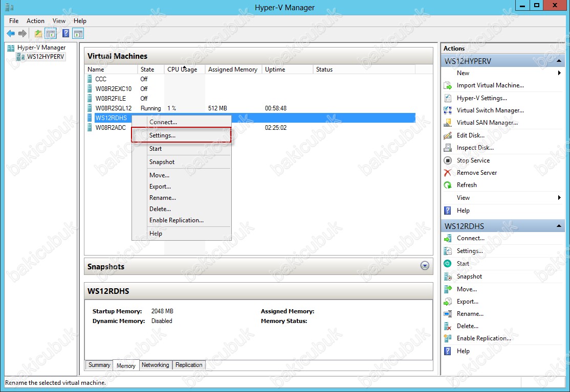Open the Action menu
The image size is (570, 392).
[x=35, y=20]
